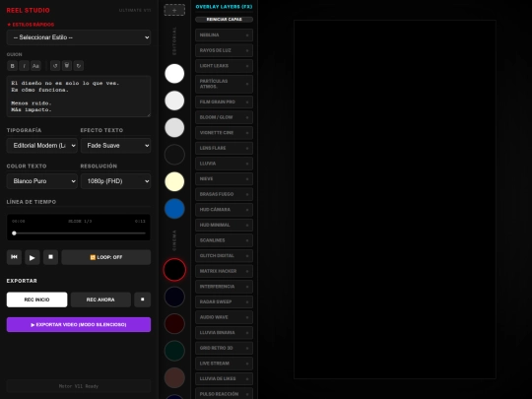Image resolution: width=532 pixels, height=399 pixels.
Task: Toggle the Grid Retro 3D overlay
Action: coord(224,348)
